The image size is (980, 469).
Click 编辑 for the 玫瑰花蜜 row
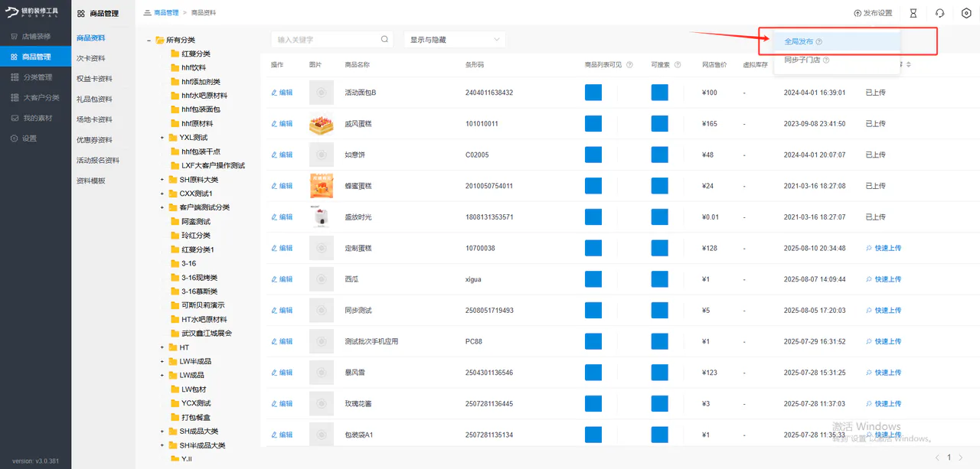pos(282,404)
